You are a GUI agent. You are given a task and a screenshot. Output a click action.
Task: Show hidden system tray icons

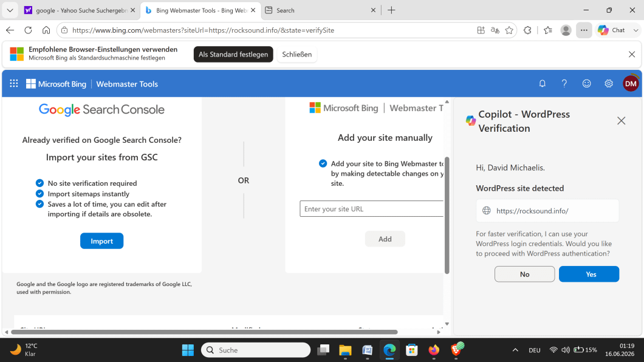click(x=515, y=350)
